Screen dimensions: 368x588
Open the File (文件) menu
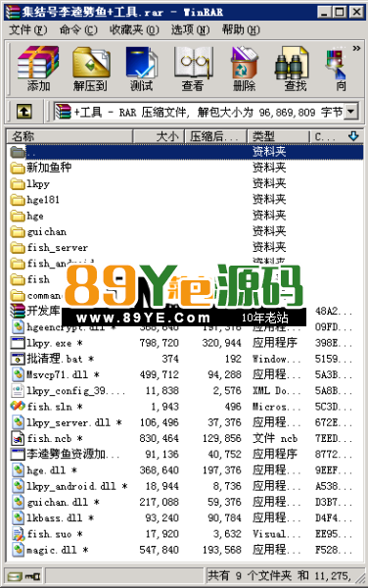[x=28, y=29]
